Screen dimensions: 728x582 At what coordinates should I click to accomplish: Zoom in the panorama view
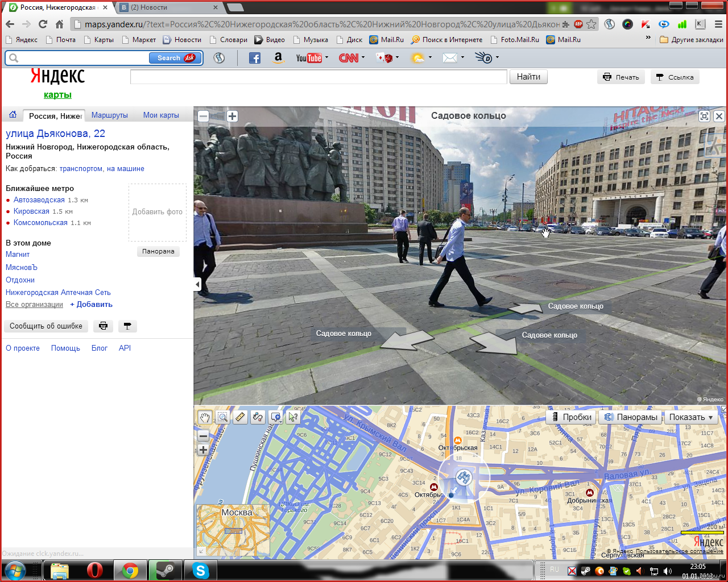[232, 116]
